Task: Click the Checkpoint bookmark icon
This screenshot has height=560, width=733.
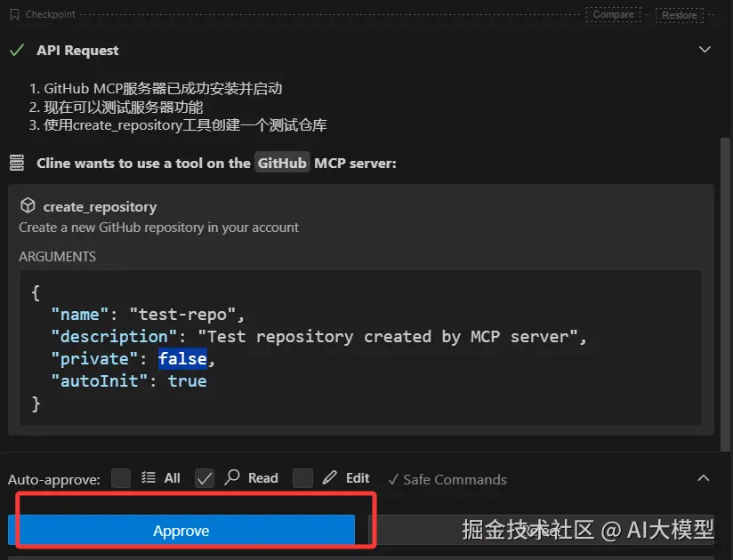Action: click(14, 15)
